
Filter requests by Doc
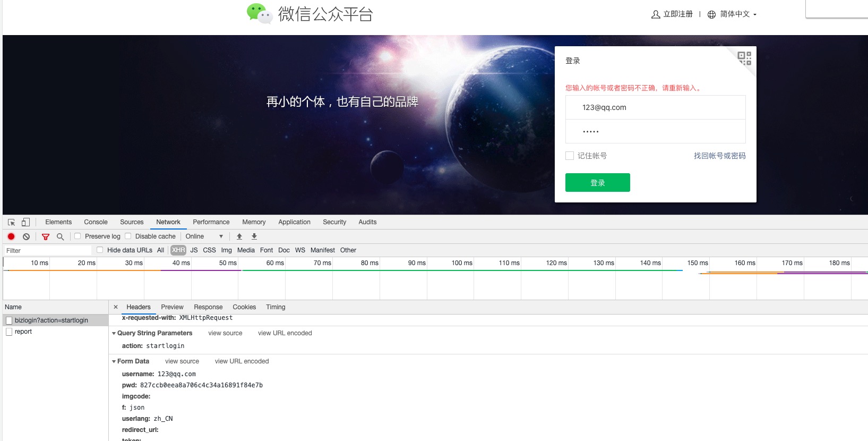click(x=284, y=250)
